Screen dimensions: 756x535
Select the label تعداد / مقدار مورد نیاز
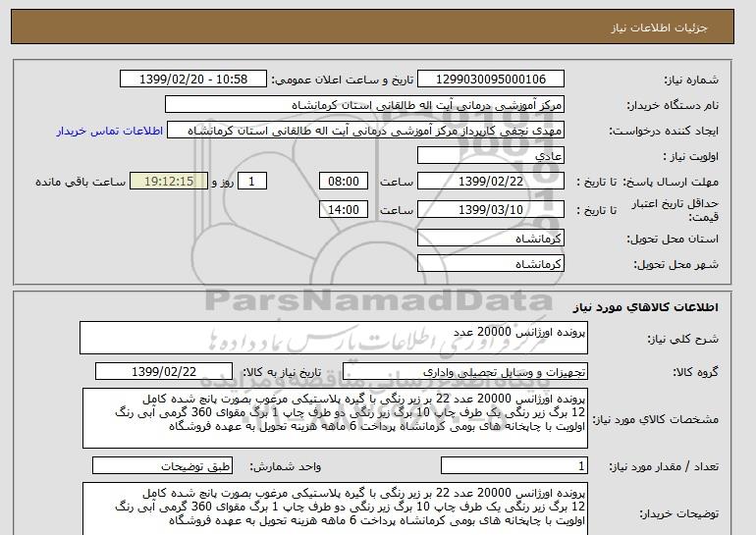pos(664,466)
